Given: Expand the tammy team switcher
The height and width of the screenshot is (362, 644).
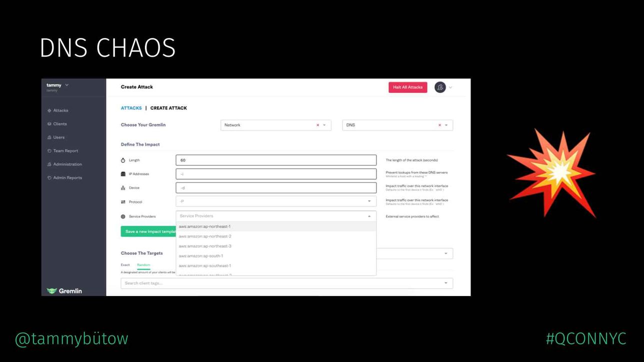Looking at the screenshot, I should 67,85.
